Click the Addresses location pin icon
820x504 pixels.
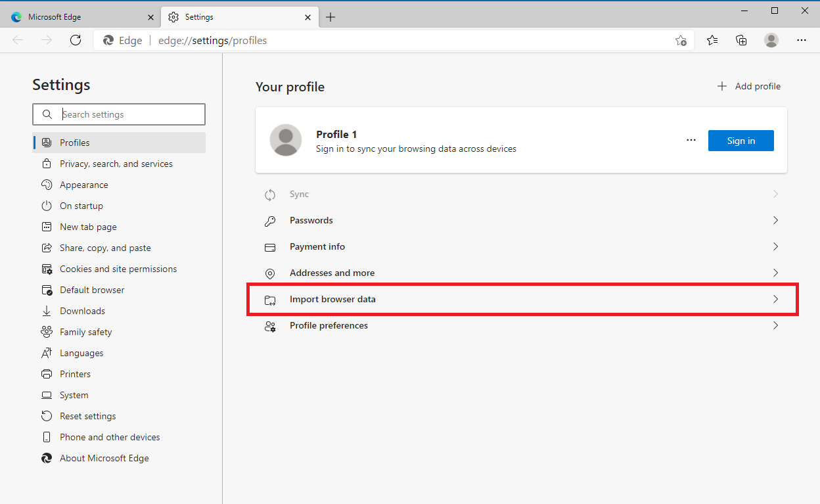pos(270,273)
